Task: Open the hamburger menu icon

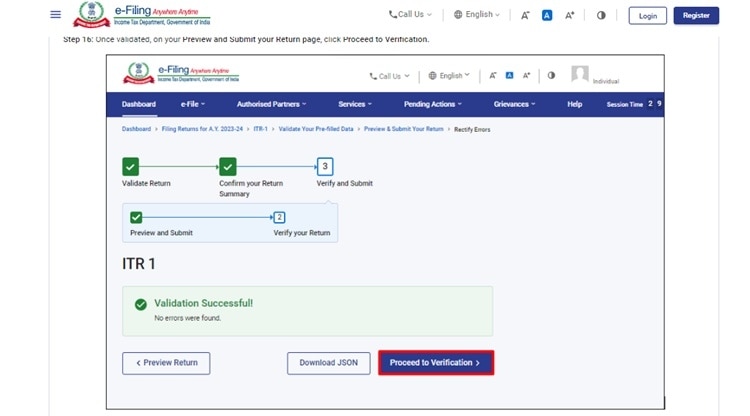Action: click(x=55, y=15)
